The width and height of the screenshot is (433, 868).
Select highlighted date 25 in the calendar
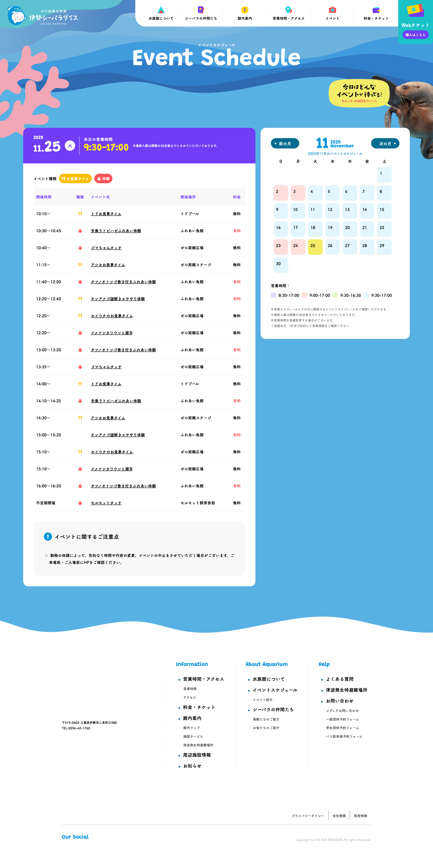click(x=315, y=247)
